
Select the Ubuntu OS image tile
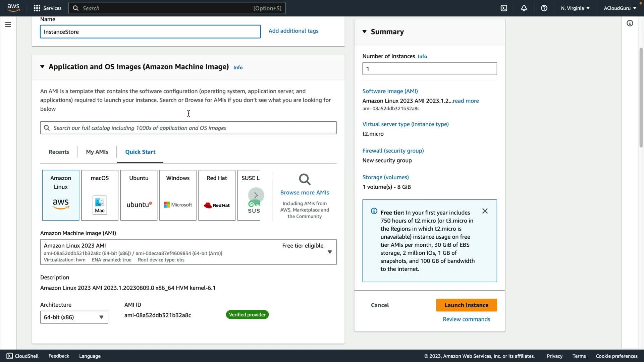(x=139, y=195)
